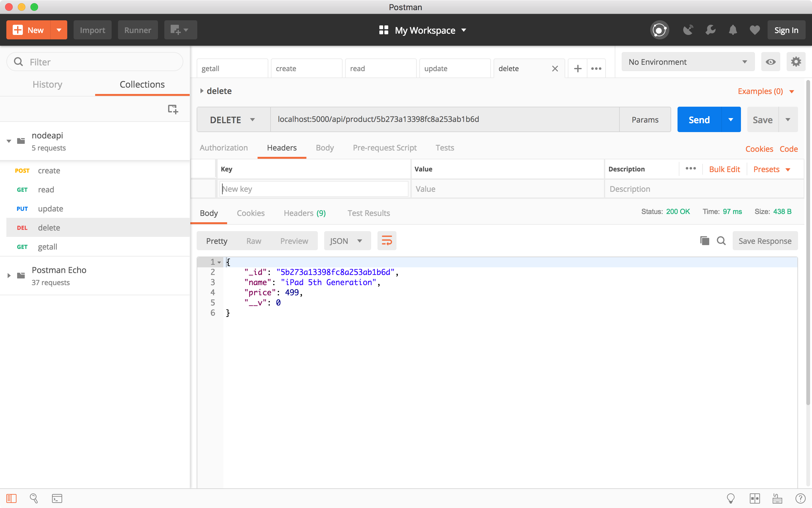Viewport: 812px width, 508px height.
Task: Switch to the History tab
Action: [47, 84]
